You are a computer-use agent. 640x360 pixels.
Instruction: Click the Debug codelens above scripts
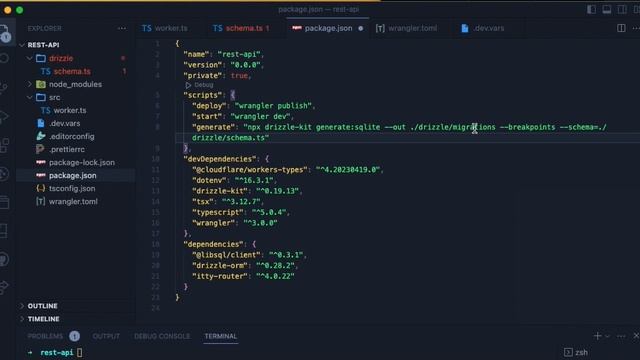point(200,85)
